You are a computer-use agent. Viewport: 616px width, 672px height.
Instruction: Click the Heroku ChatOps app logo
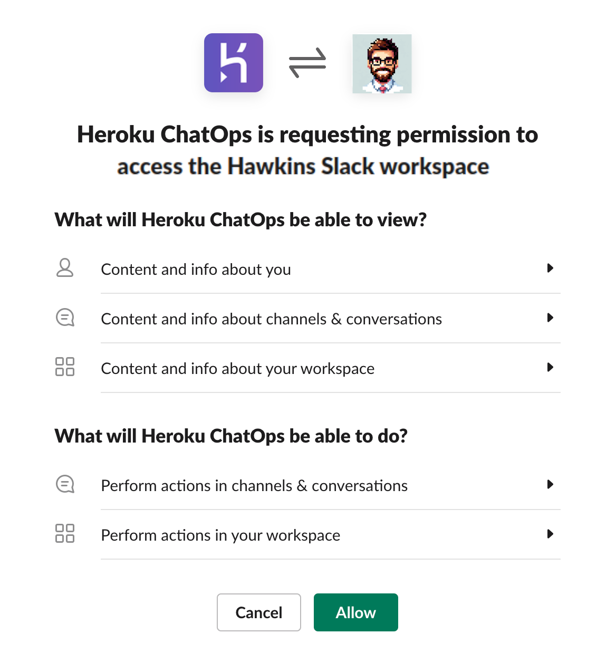(x=234, y=62)
